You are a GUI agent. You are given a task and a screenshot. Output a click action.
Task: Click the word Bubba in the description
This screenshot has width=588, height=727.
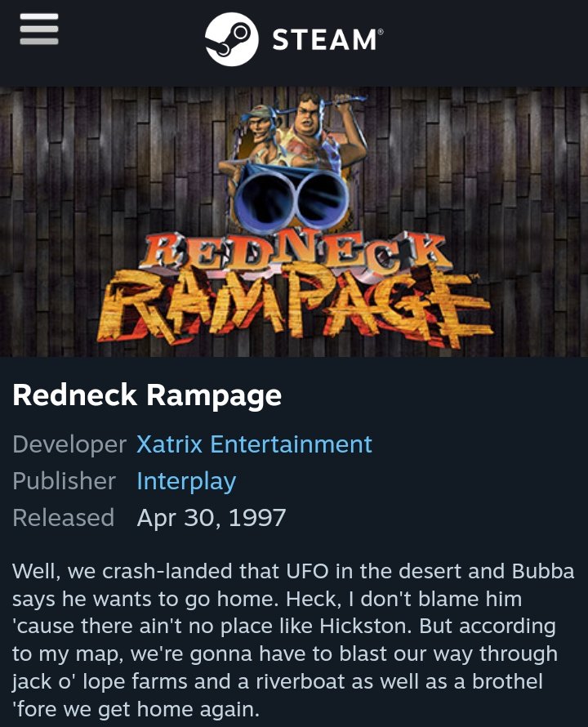tap(543, 571)
